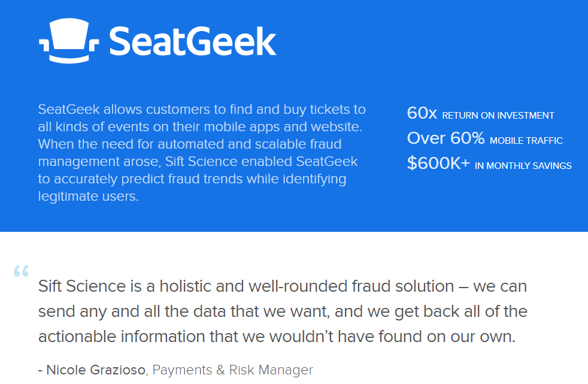Viewport: 588px width, 384px height.
Task: Click the Sift Science testimonial quote text
Action: 283,312
